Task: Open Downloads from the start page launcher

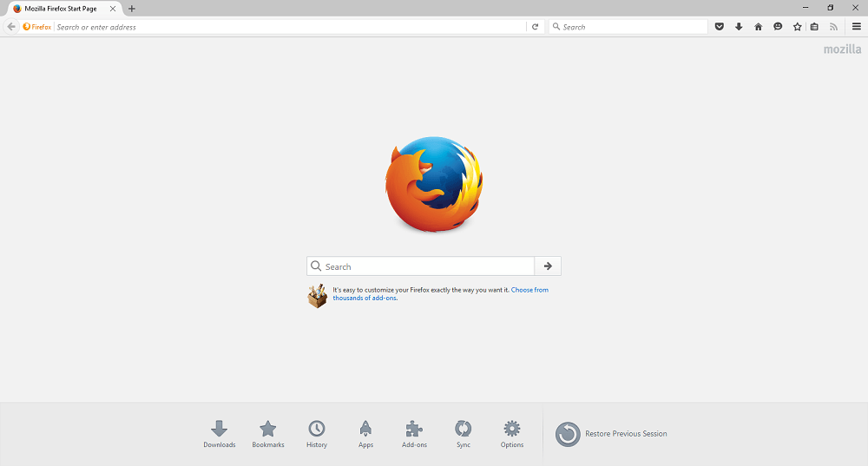Action: 220,434
